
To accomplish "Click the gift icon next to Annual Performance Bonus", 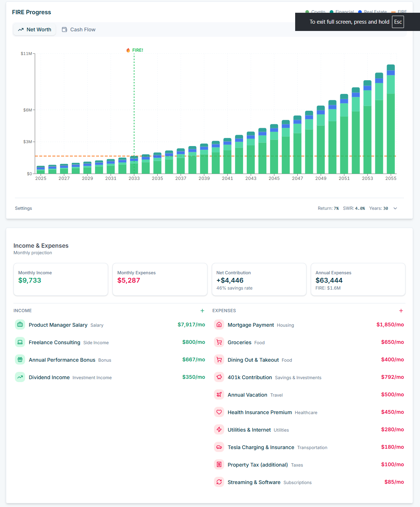I will coord(20,359).
